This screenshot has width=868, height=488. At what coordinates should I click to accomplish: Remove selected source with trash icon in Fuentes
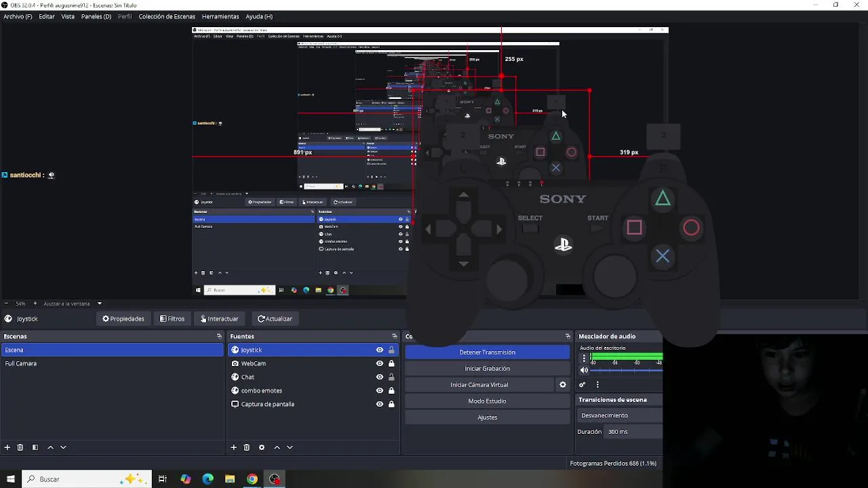click(x=247, y=447)
